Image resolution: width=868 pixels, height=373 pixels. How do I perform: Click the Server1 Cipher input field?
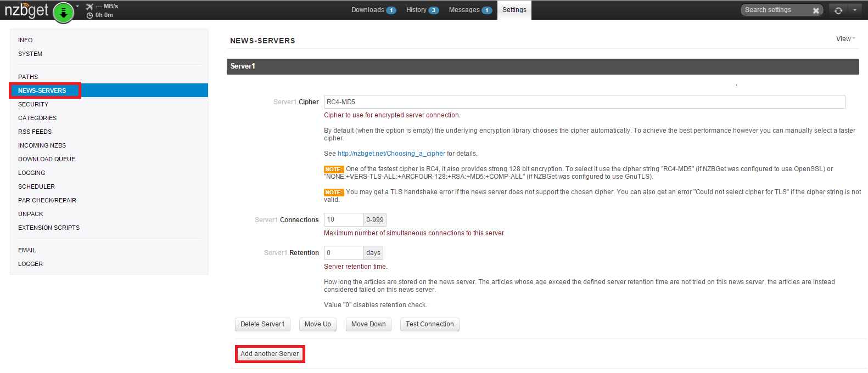pyautogui.click(x=584, y=102)
